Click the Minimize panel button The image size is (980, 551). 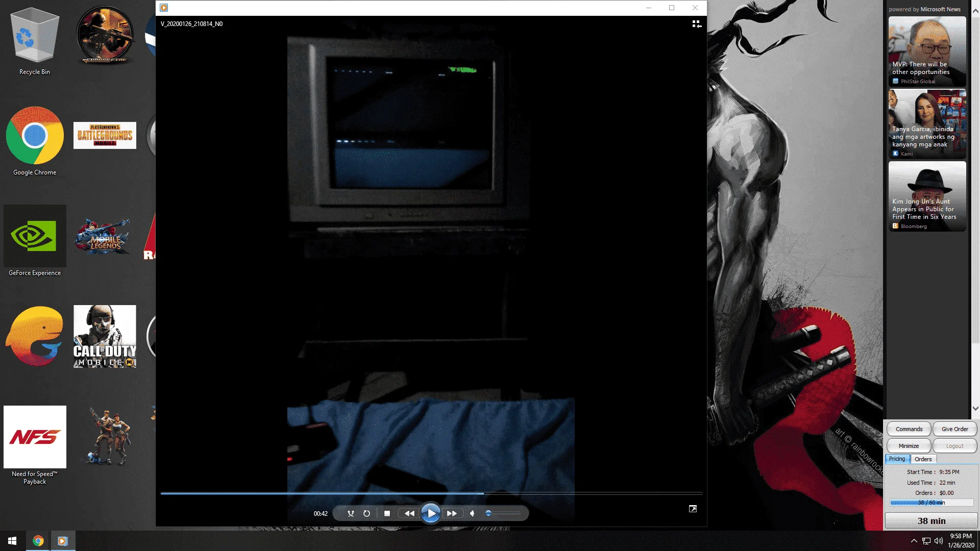tap(909, 446)
